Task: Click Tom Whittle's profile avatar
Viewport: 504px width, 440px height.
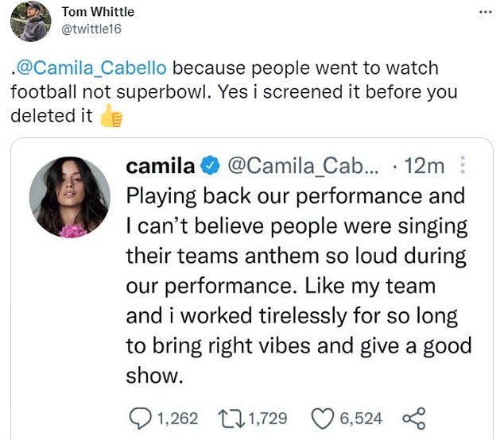Action: (28, 21)
